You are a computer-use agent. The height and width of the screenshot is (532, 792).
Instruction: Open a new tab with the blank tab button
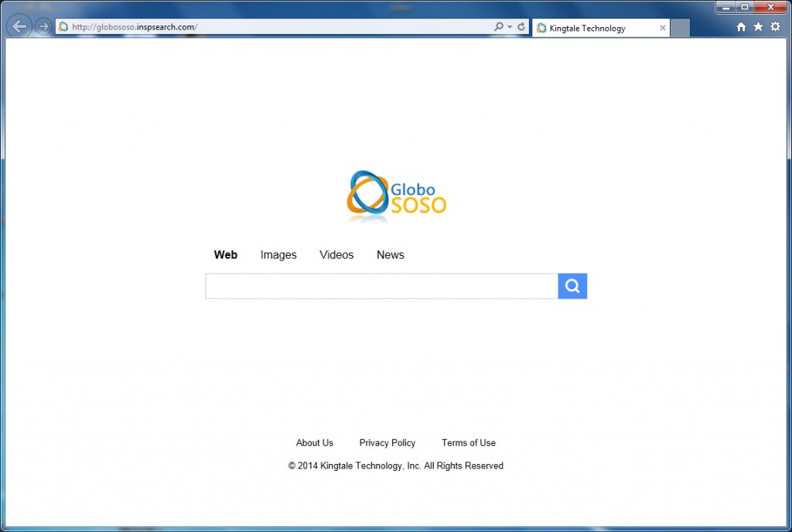680,29
